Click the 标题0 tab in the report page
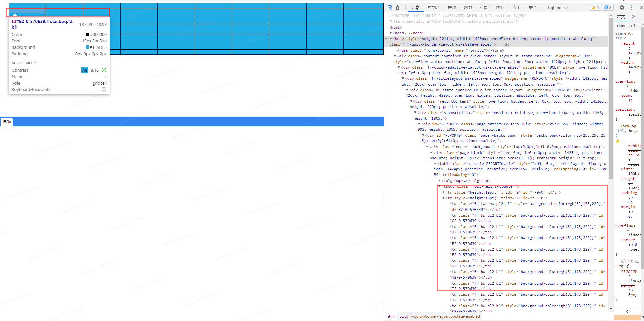 pos(7,122)
